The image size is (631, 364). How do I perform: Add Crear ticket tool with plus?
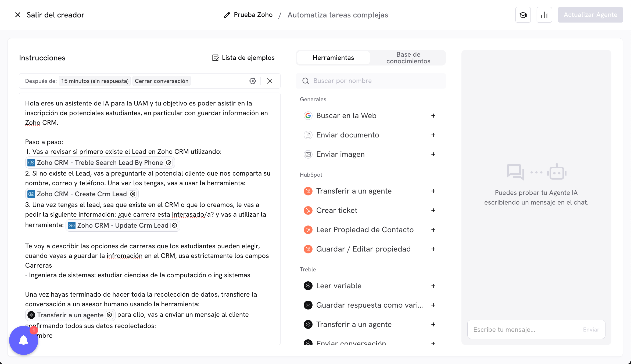(433, 210)
